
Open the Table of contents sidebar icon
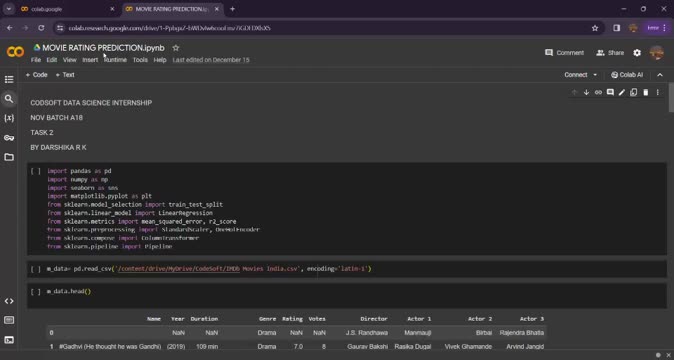[x=9, y=79]
